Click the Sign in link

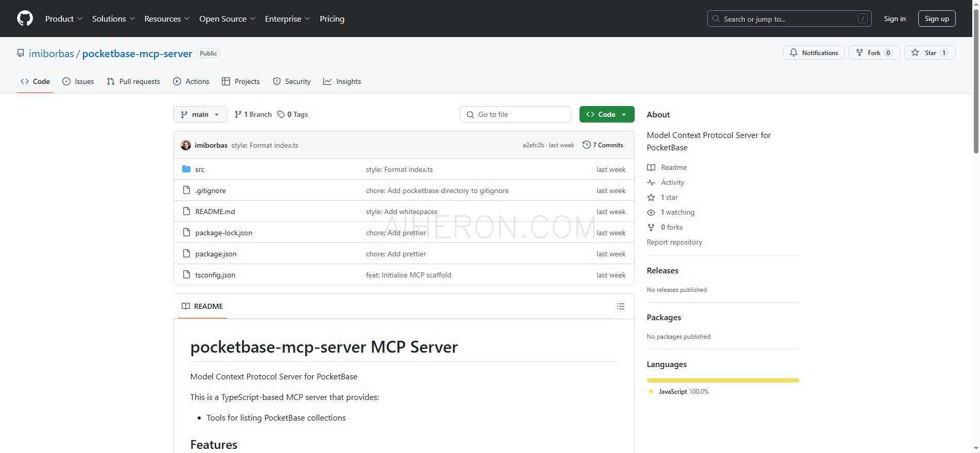point(895,19)
